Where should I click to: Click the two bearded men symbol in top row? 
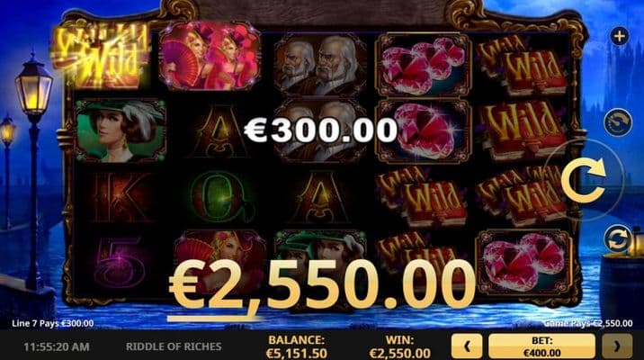[x=320, y=65]
